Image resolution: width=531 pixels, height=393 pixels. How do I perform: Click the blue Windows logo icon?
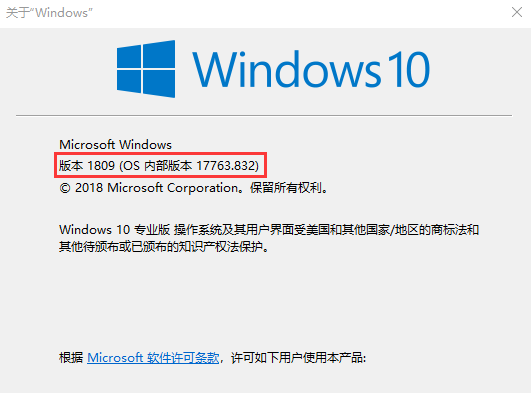coord(146,69)
